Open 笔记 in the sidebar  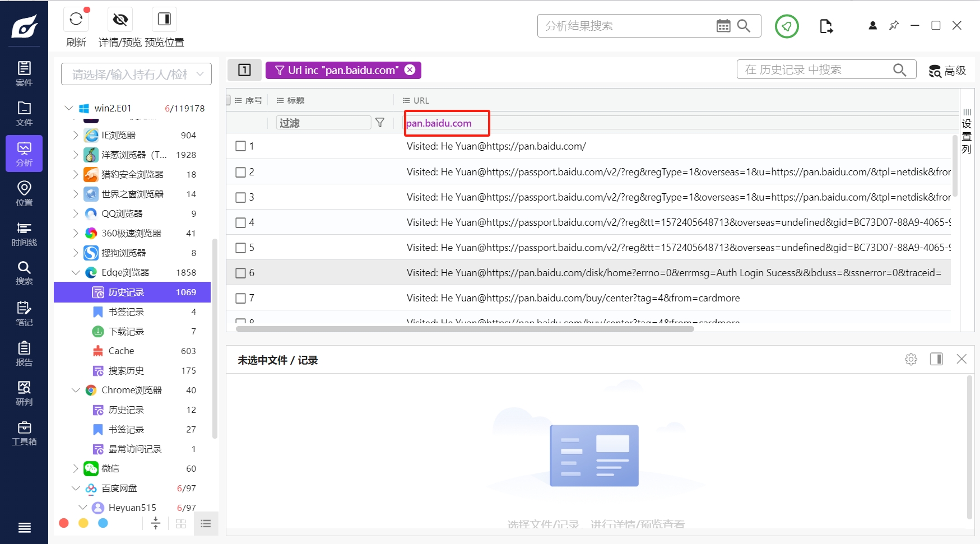(24, 313)
